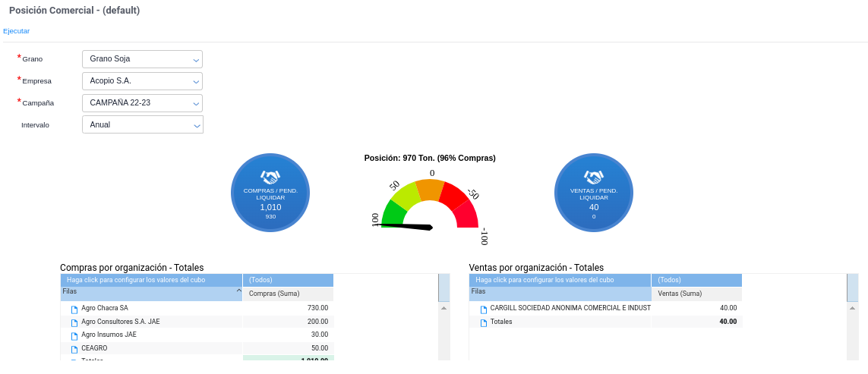Click the document icon beside Ventas Totales row
868x374 pixels.
coord(483,322)
